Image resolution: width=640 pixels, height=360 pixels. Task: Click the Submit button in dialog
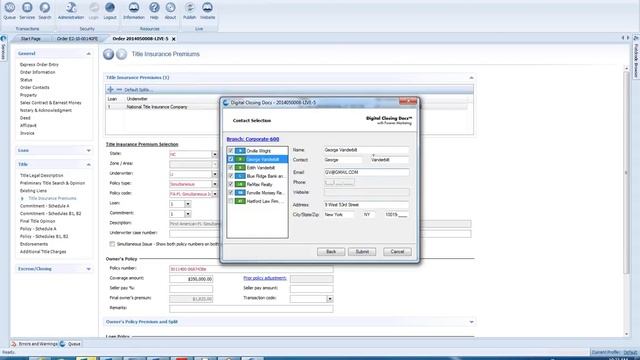pos(362,252)
